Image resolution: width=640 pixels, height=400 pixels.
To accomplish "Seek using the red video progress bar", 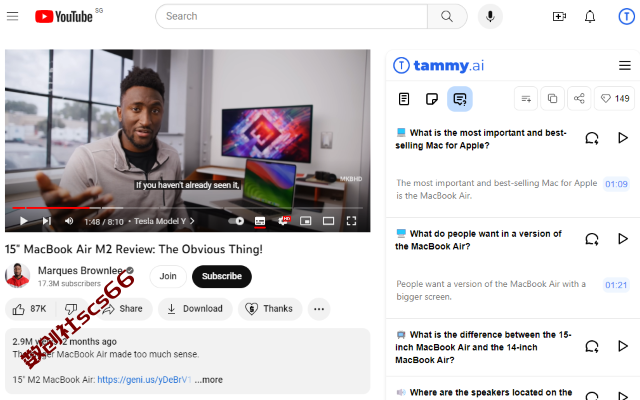I will point(187,208).
